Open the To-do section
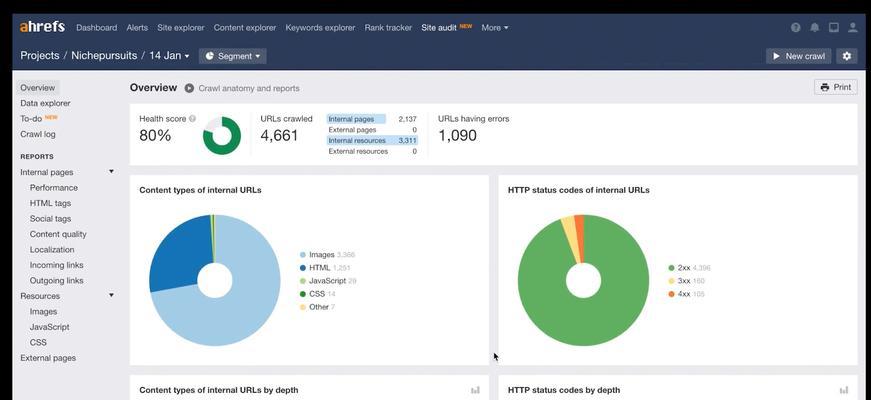871x400 pixels. click(31, 118)
